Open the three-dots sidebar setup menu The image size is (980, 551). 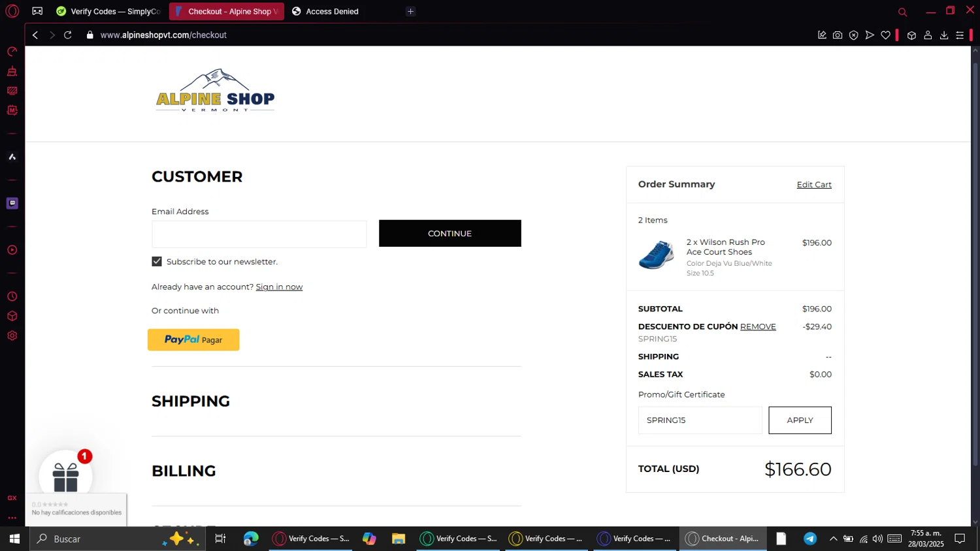click(12, 518)
